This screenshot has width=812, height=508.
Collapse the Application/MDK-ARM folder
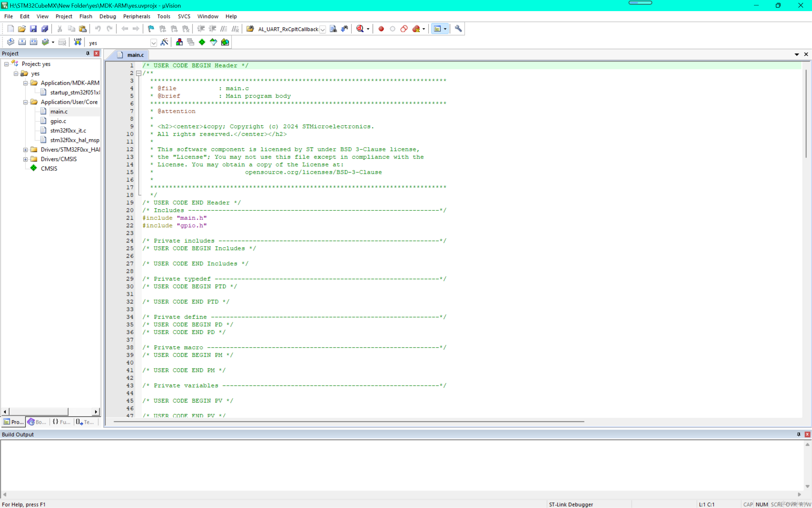[25, 83]
